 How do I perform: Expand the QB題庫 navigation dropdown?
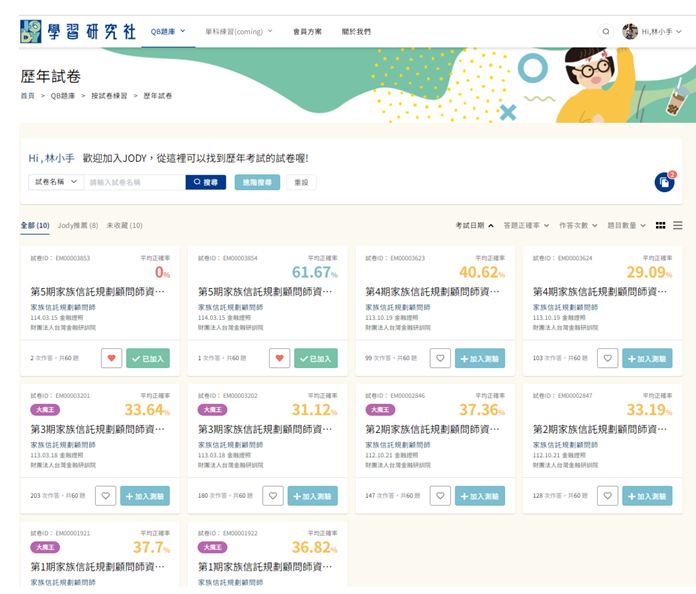pyautogui.click(x=168, y=32)
